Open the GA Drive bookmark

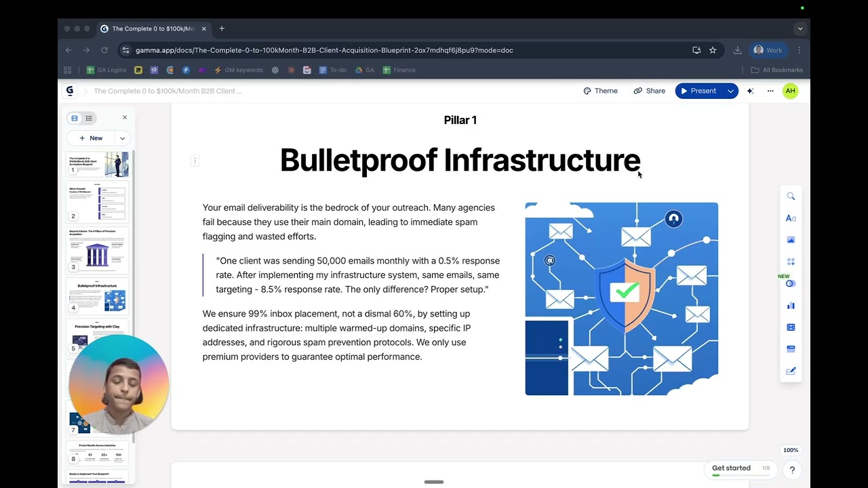365,70
